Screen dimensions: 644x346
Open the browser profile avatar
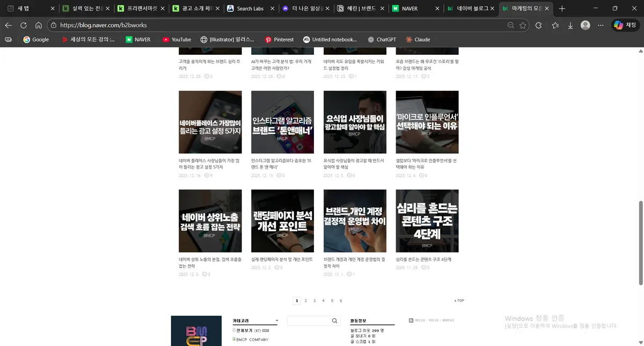(x=585, y=25)
